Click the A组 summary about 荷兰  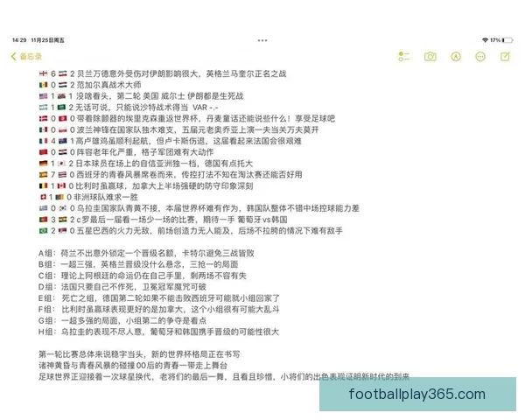point(146,253)
